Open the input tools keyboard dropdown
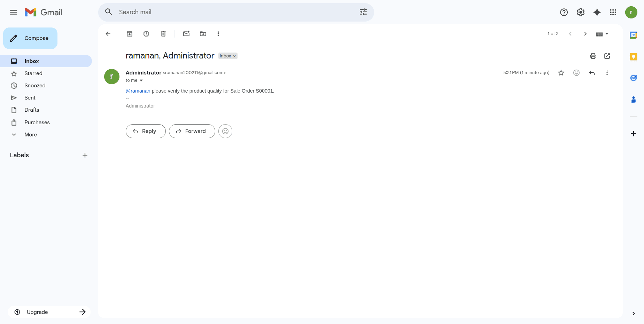The image size is (644, 324). pos(602,34)
